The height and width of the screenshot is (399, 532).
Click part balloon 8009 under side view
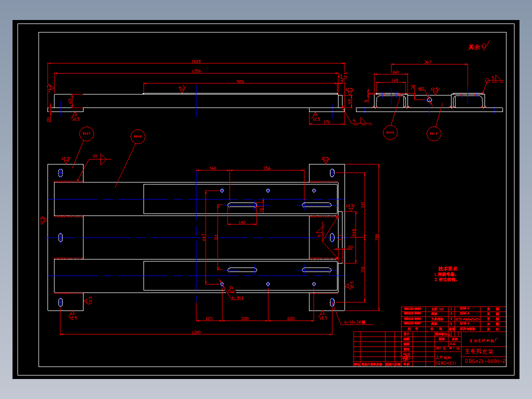coord(390,132)
